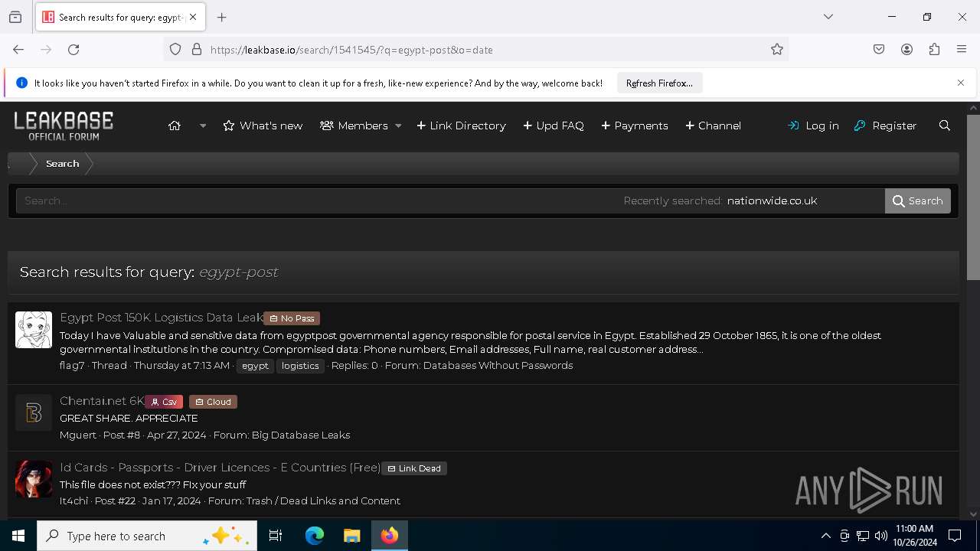Show the list all tabs dropdown
The image size is (980, 551).
[828, 17]
